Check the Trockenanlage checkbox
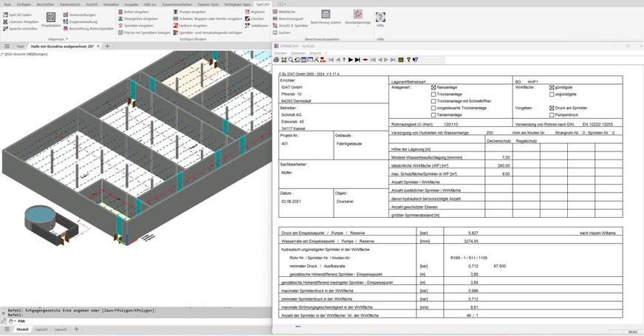Viewport: 644px width, 336px height. point(434,95)
